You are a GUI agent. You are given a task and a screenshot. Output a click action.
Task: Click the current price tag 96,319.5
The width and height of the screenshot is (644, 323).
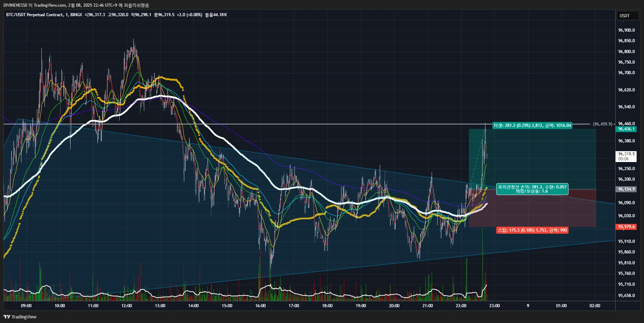click(x=626, y=156)
